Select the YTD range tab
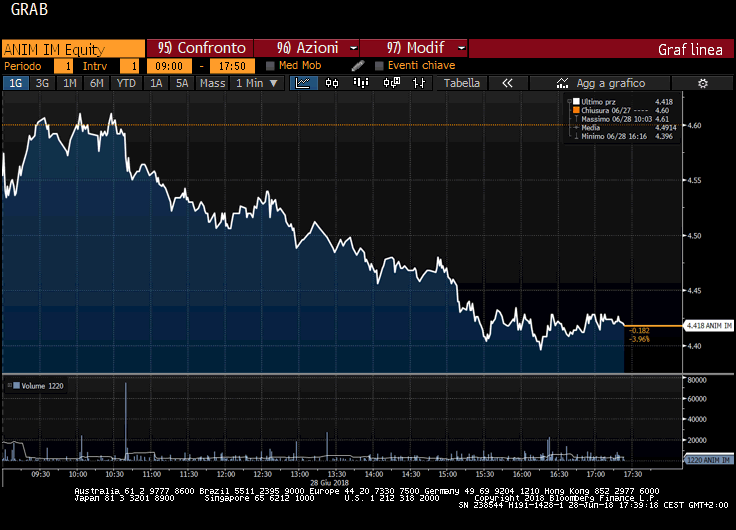 [x=126, y=83]
